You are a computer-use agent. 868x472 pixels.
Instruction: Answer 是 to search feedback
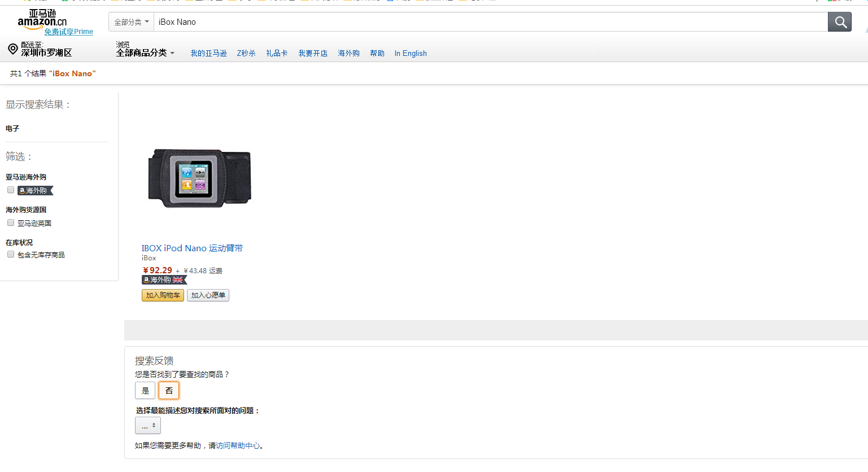coord(145,391)
